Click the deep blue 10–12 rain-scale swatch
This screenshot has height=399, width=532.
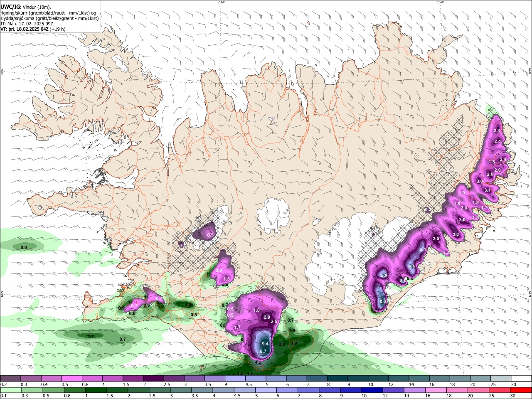(x=372, y=390)
